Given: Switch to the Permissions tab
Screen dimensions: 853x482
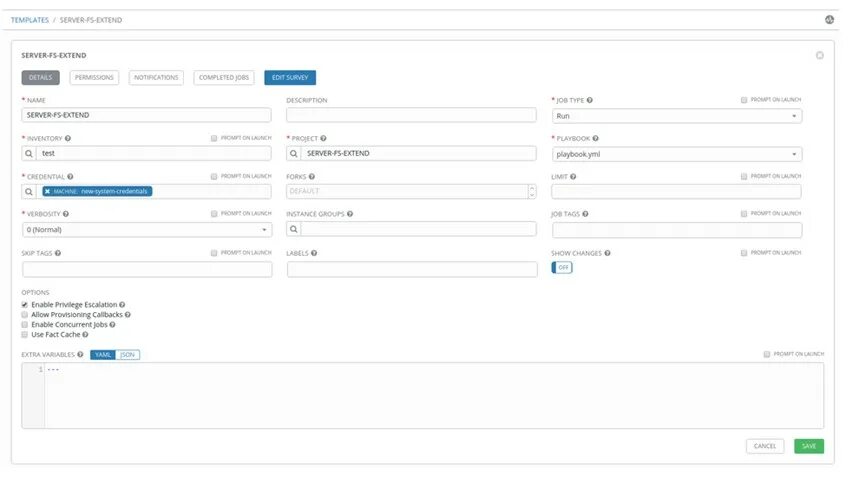Looking at the screenshot, I should 94,77.
